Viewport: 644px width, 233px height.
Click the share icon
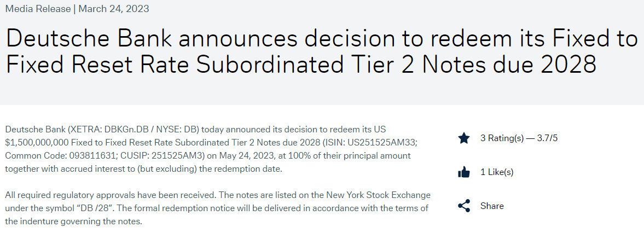click(x=464, y=206)
